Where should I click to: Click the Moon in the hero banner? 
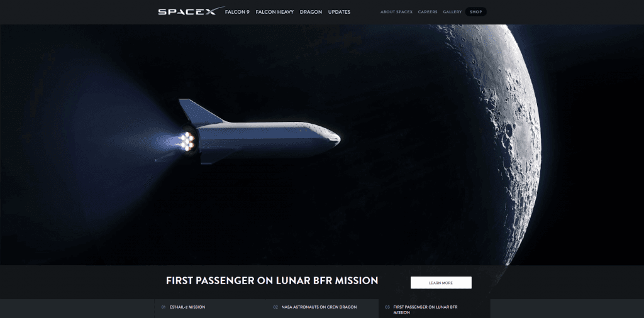pyautogui.click(x=489, y=144)
